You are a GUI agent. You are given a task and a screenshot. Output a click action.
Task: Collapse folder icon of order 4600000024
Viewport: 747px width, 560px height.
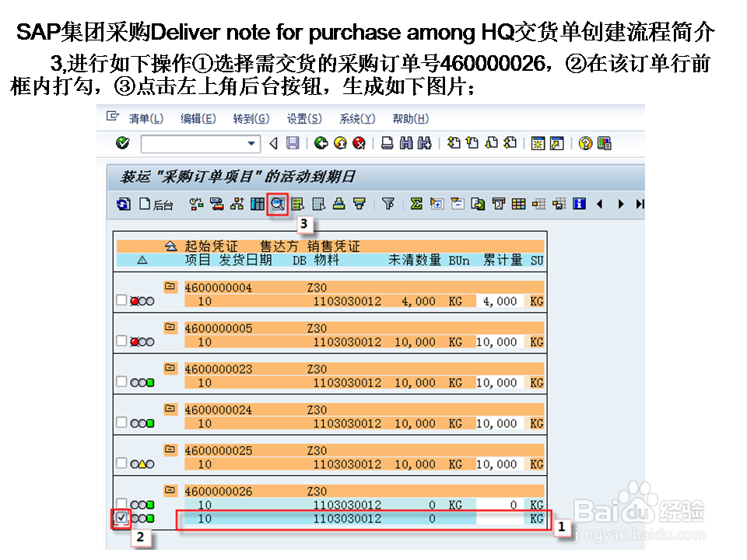coord(170,408)
